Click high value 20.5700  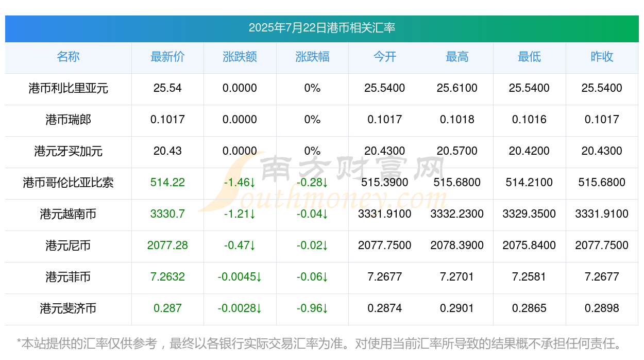click(x=457, y=151)
